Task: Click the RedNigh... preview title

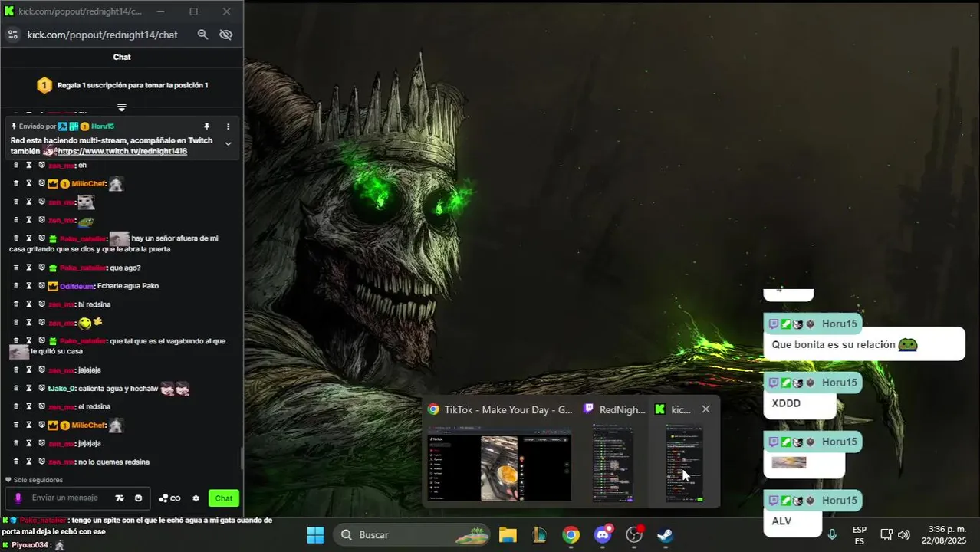Action: (x=615, y=409)
